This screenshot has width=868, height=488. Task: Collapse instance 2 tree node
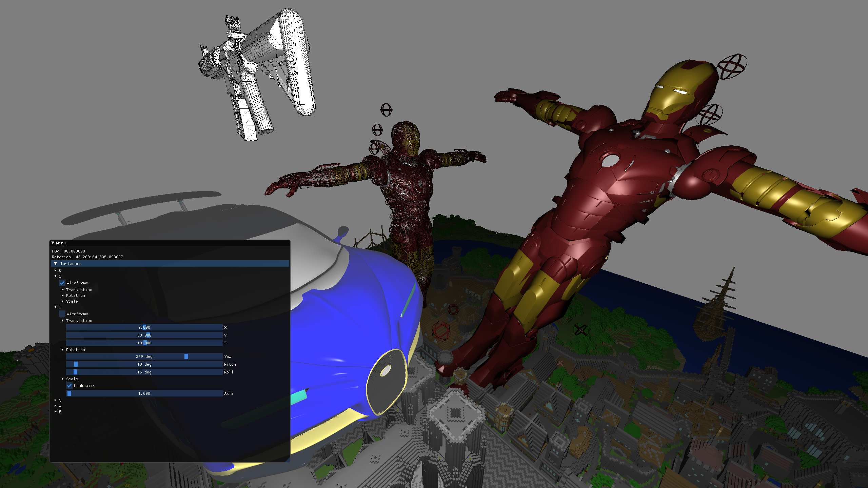[56, 307]
